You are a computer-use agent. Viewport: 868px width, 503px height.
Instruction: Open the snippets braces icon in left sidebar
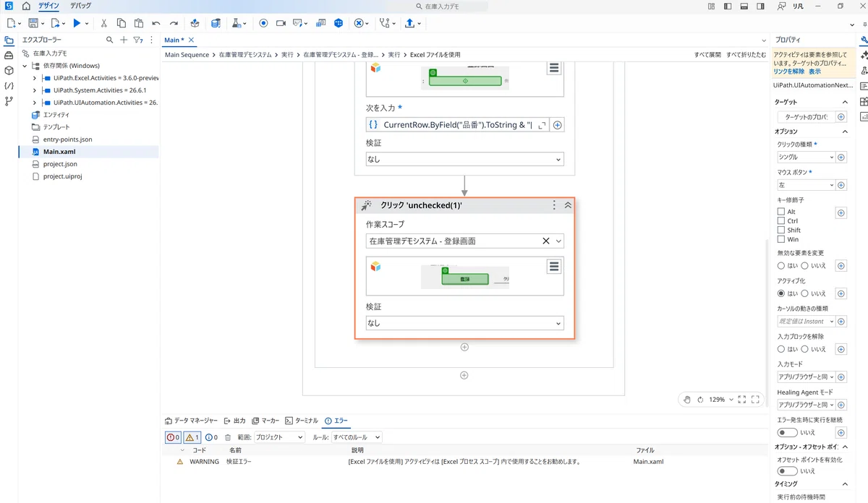click(9, 86)
